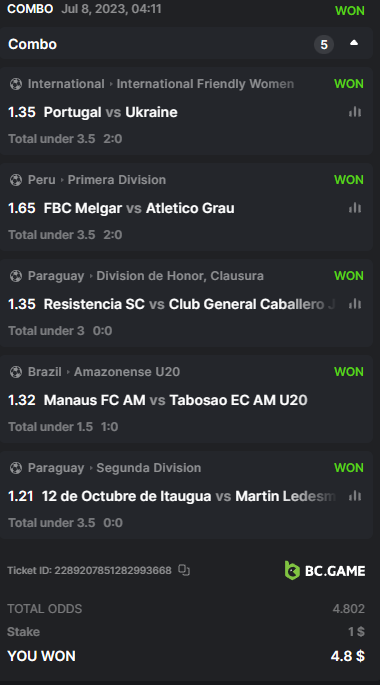Open stats icon for Resistencia SC match
Screen dimensions: 380x685
(x=355, y=304)
